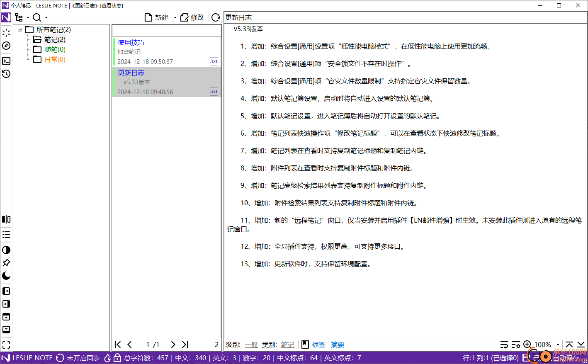
Task: Click the 笔记 category link
Action: point(288,345)
